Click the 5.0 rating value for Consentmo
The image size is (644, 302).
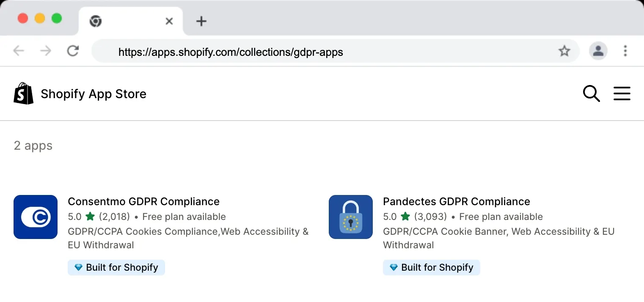(74, 217)
